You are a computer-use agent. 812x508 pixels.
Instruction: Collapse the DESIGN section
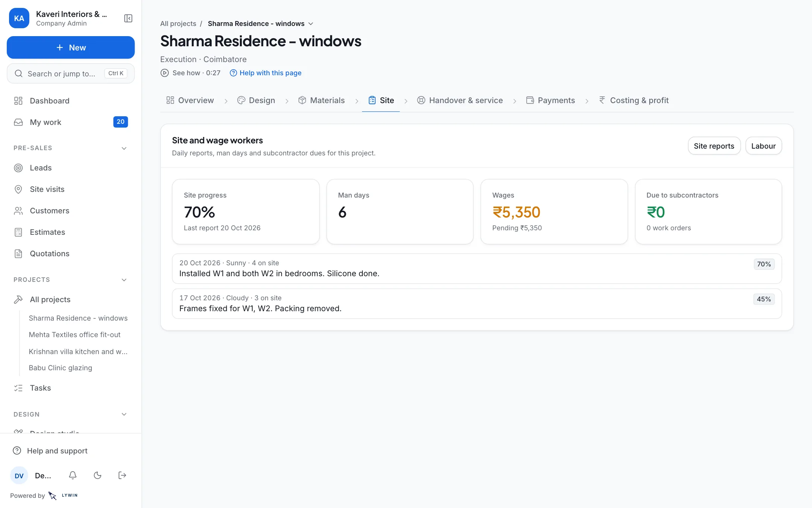[124, 415]
